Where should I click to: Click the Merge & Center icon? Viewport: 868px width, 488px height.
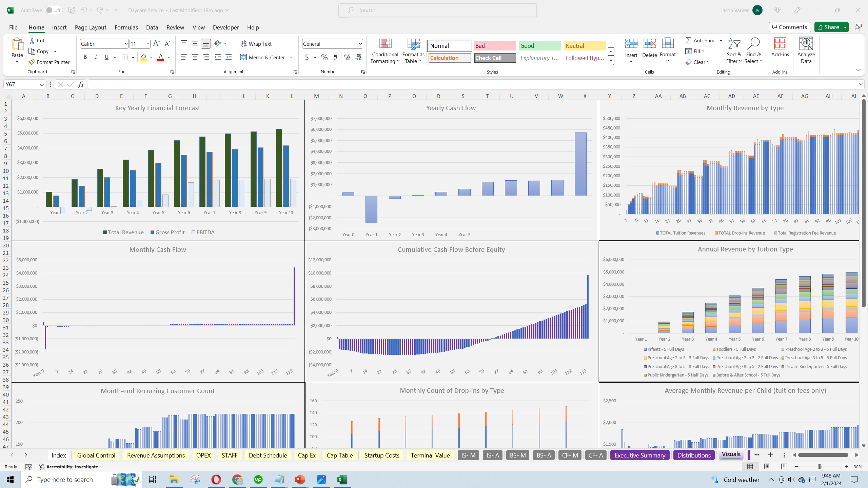[244, 57]
